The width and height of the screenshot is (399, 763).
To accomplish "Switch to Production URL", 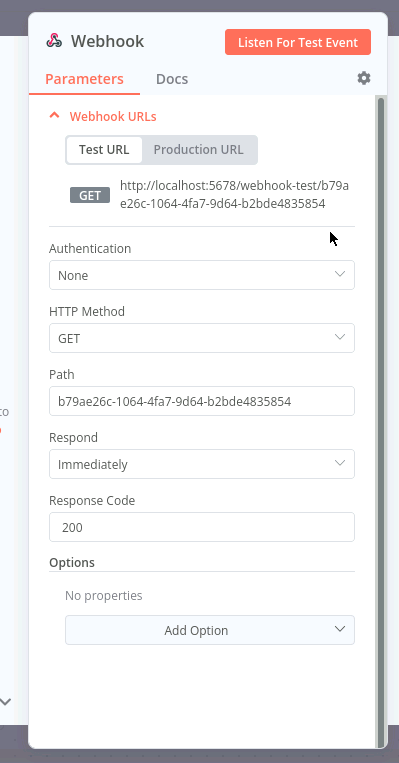I will pyautogui.click(x=199, y=149).
